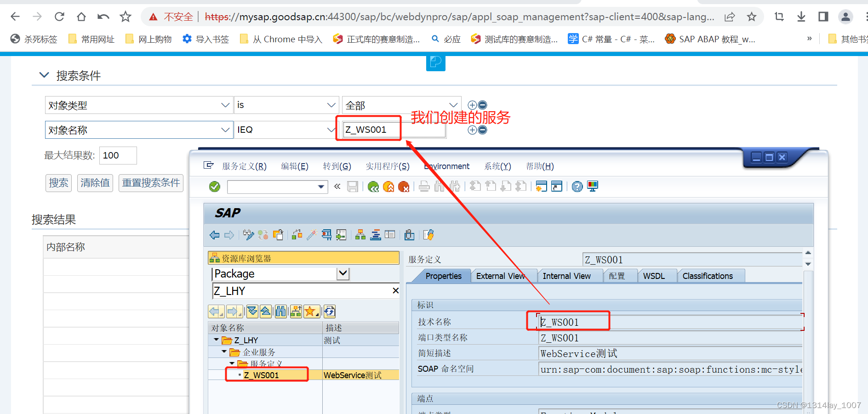
Task: Open the SAP command field dropdown arrow
Action: (321, 187)
